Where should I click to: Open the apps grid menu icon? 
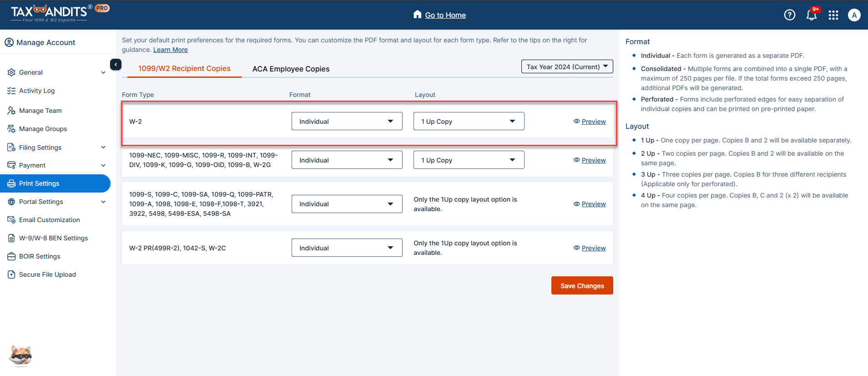coord(833,15)
